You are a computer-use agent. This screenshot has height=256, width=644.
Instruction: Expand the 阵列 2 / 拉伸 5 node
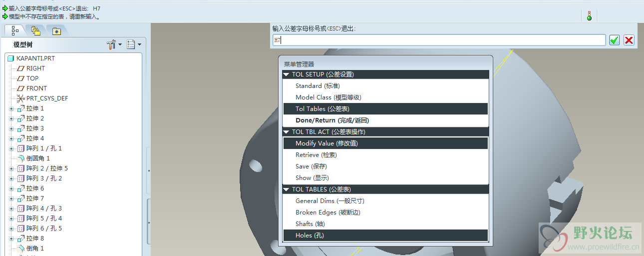11,168
